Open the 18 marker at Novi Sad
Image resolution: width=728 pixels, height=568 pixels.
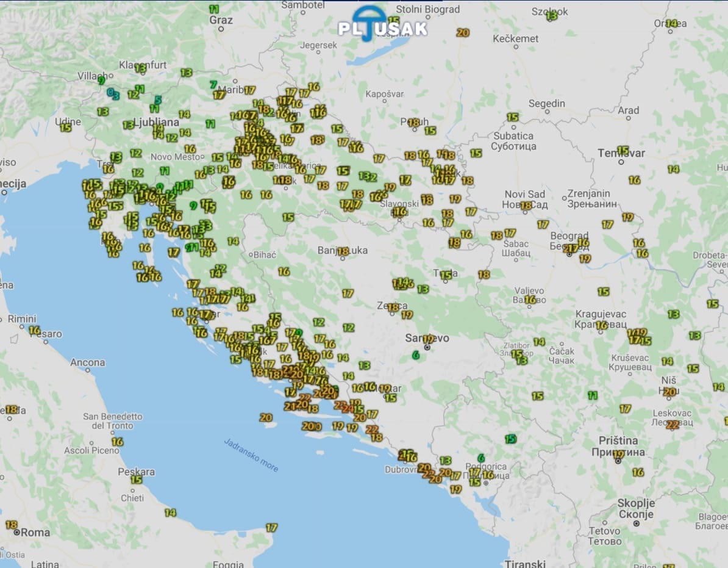[x=526, y=206]
